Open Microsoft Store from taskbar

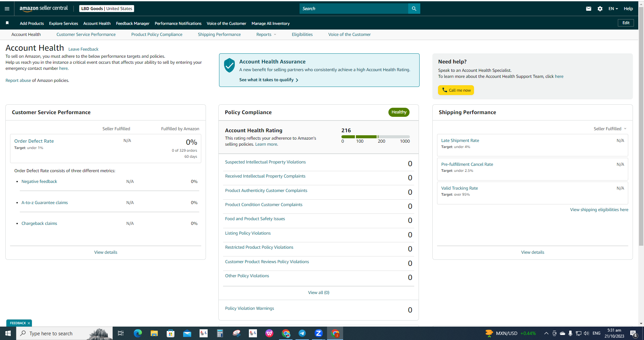(170, 333)
